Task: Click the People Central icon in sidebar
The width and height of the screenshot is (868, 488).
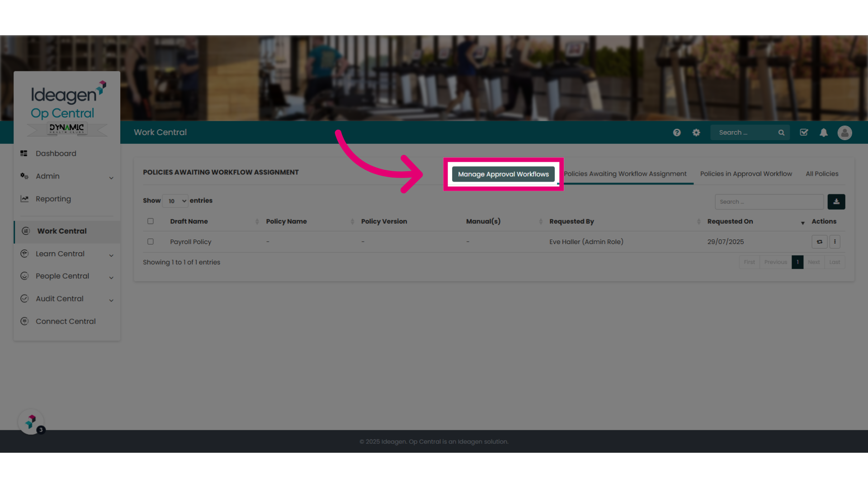Action: [24, 276]
